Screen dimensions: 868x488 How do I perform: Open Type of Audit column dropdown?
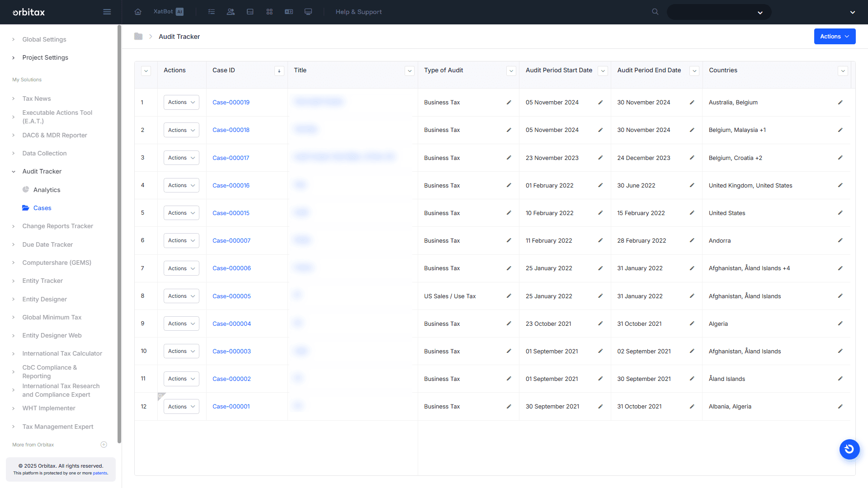coord(511,71)
